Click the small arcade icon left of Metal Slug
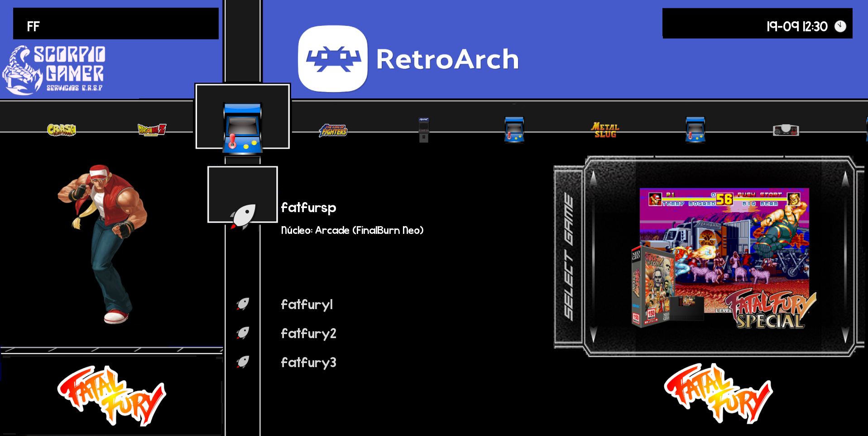Screen dimensions: 868x436 (514, 130)
